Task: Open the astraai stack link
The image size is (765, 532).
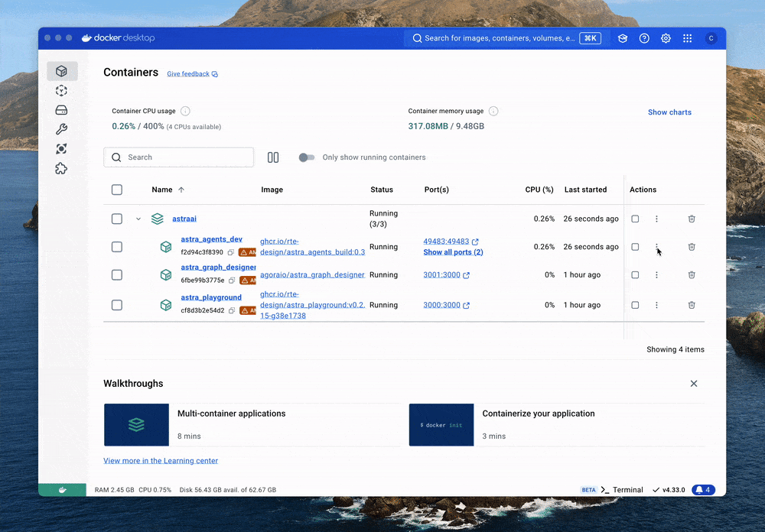Action: click(184, 219)
